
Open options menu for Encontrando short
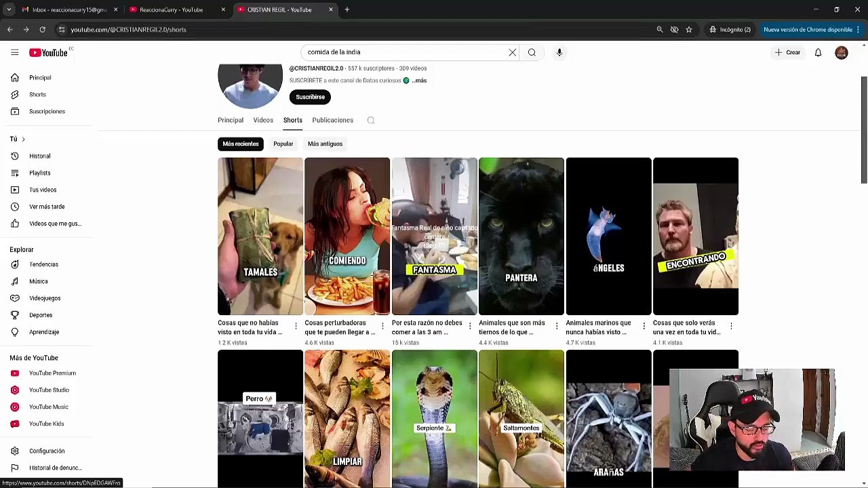click(x=731, y=327)
